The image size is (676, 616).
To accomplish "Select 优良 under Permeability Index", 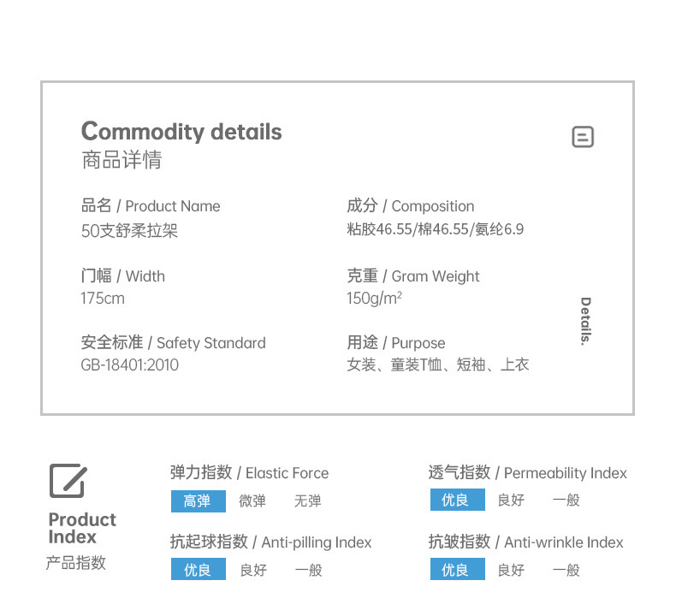I will click(x=457, y=500).
